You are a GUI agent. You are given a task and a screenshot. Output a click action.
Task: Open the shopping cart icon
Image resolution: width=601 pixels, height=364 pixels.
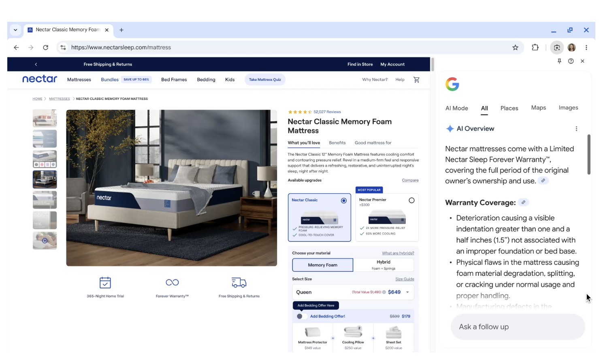pos(416,80)
